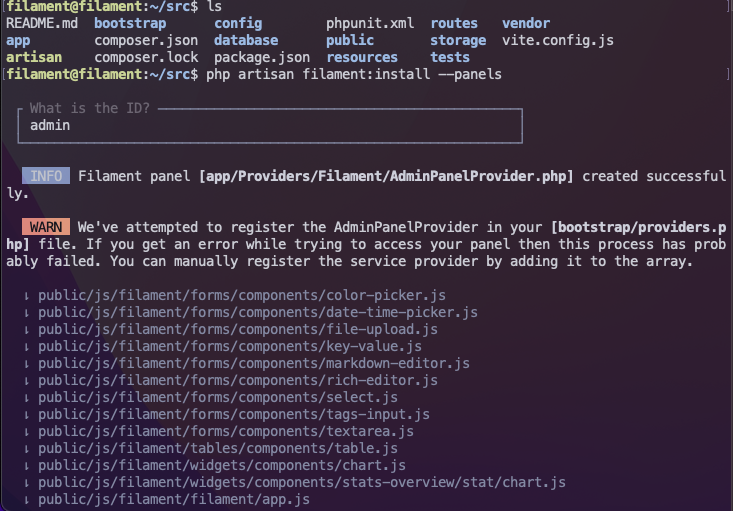Image resolution: width=733 pixels, height=511 pixels.
Task: Click arrow icon beside rich-editor.js line
Action: [27, 381]
